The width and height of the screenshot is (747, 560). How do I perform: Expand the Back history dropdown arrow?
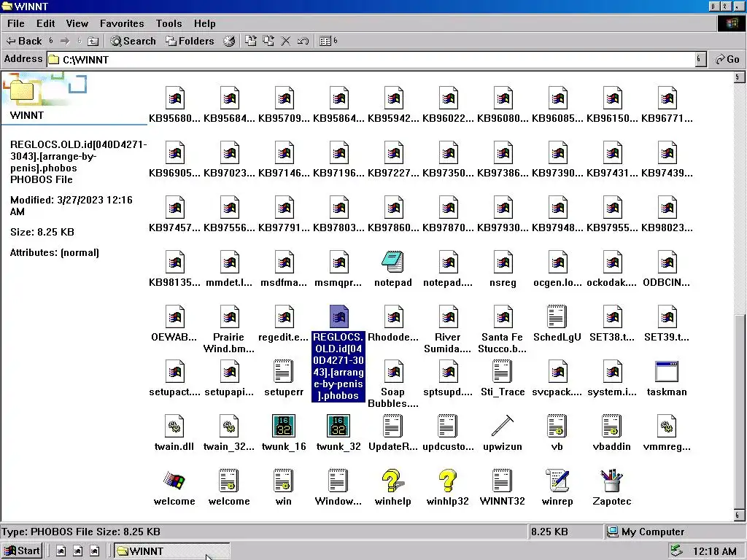(x=51, y=41)
